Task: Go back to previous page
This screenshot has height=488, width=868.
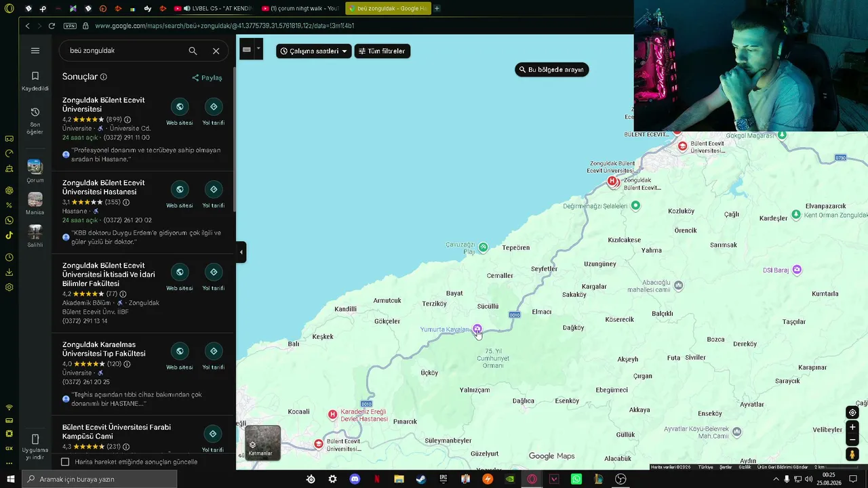Action: tap(27, 26)
